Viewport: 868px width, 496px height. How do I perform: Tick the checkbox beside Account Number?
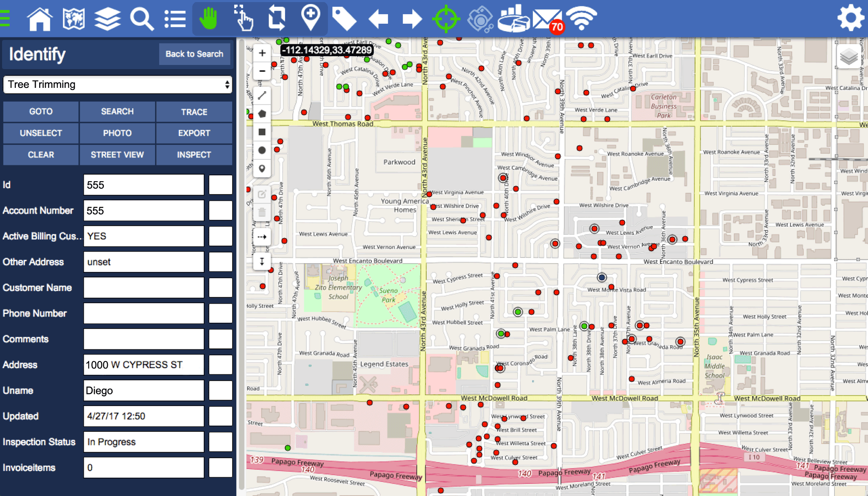coord(220,211)
